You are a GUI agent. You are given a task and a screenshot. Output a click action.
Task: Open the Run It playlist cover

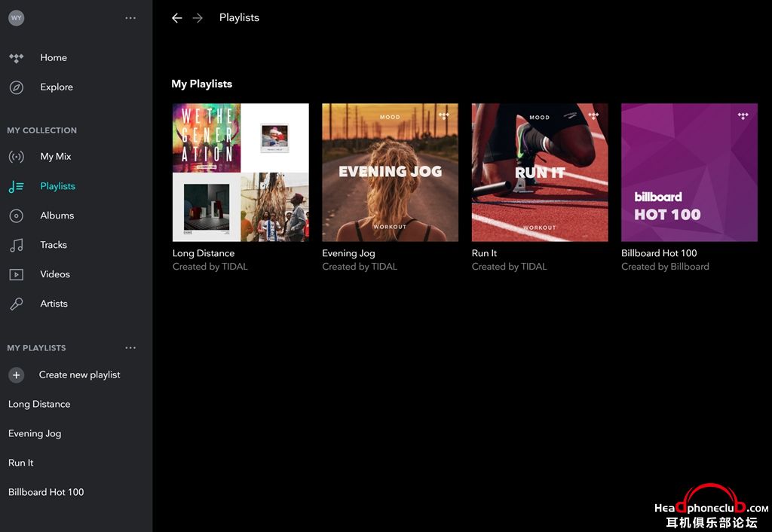coord(540,173)
